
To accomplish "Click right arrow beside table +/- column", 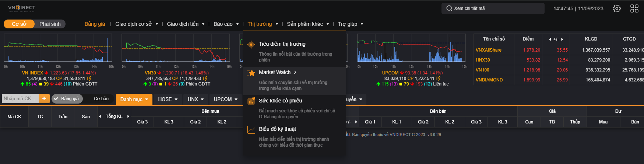I will tap(356, 122).
